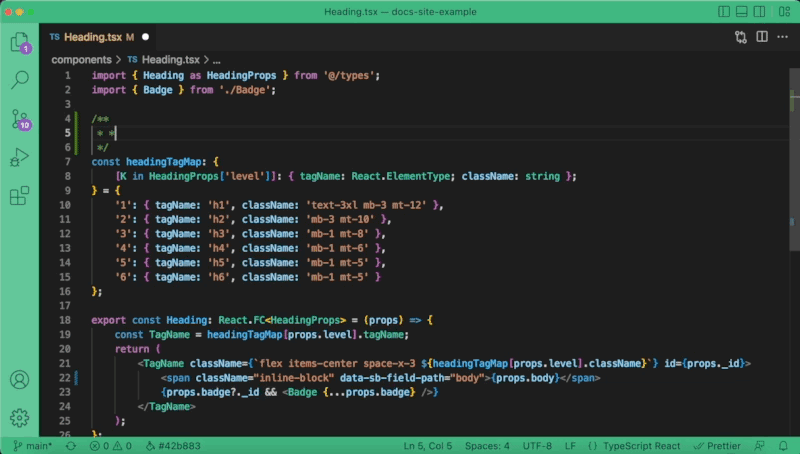Change indentation via Spaces: 4
The height and width of the screenshot is (454, 800).
[x=487, y=446]
